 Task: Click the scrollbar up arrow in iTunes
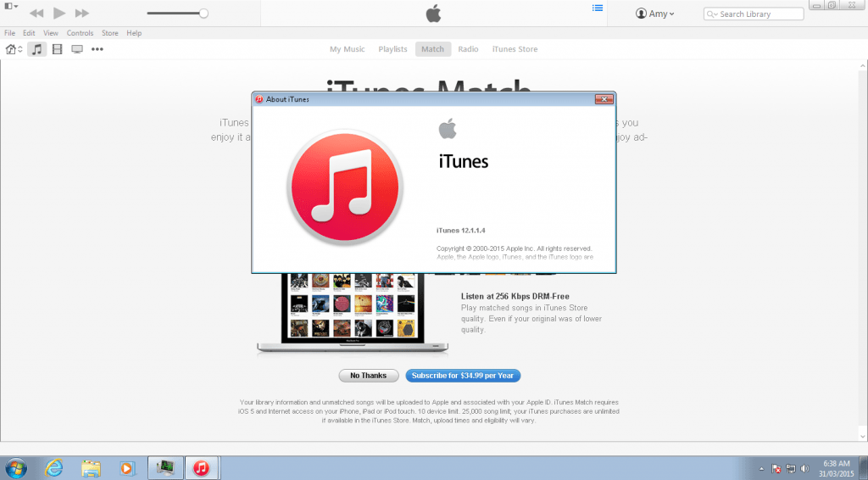(x=864, y=64)
